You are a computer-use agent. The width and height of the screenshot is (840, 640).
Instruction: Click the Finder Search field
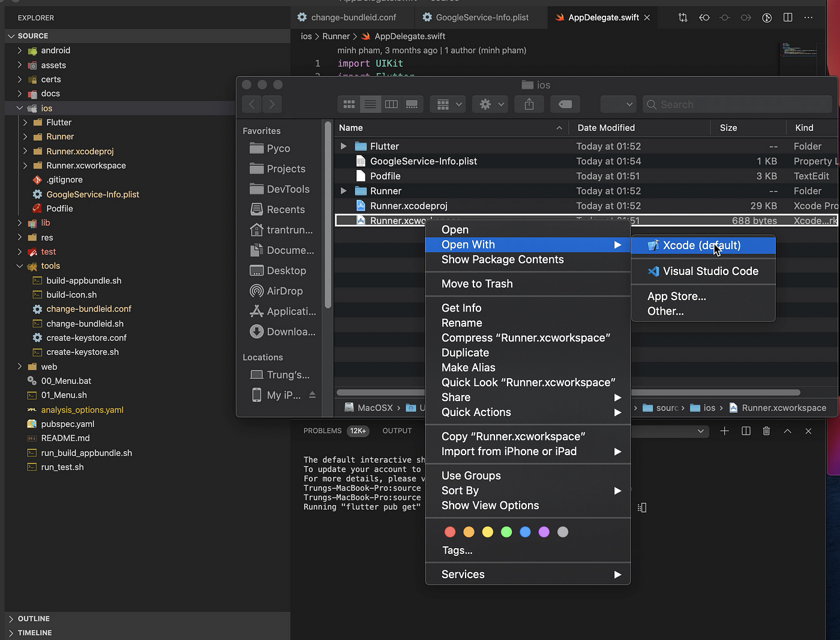pos(737,104)
